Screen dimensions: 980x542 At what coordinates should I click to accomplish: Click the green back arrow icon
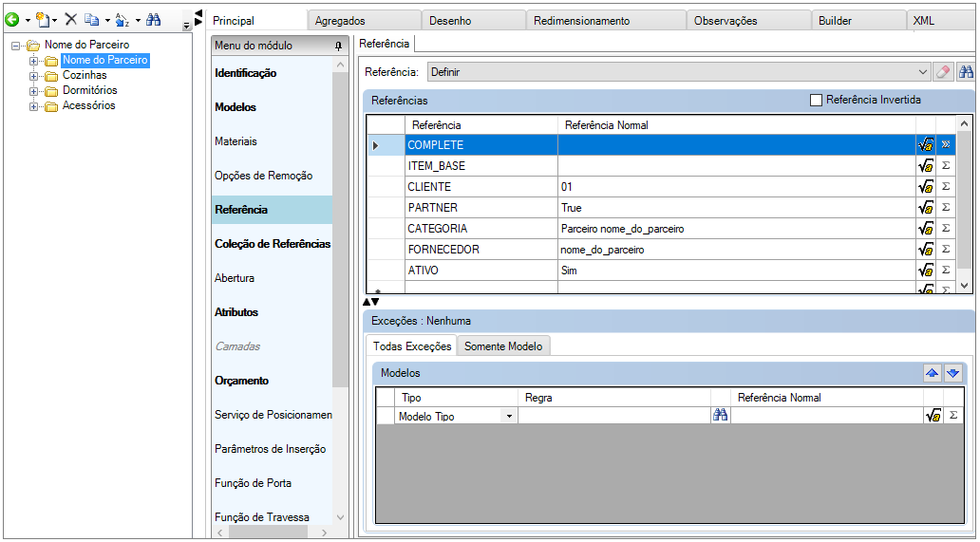pyautogui.click(x=12, y=20)
